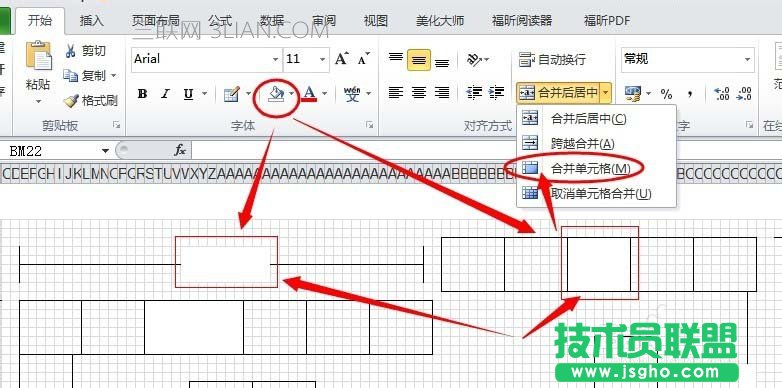Apply percent style format

point(666,93)
